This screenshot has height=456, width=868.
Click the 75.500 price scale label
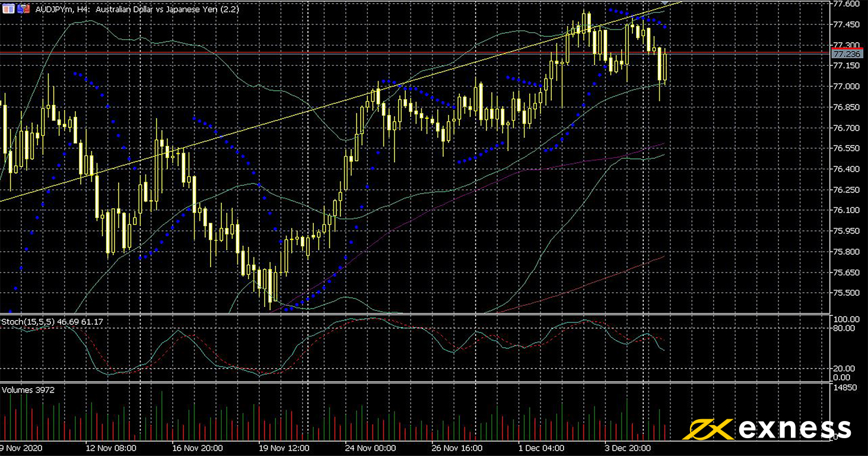(845, 293)
